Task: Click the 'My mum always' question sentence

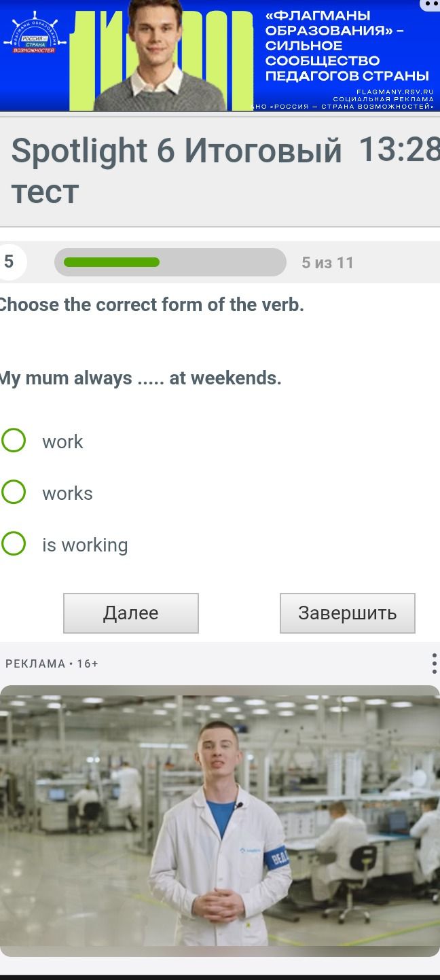Action: (141, 378)
